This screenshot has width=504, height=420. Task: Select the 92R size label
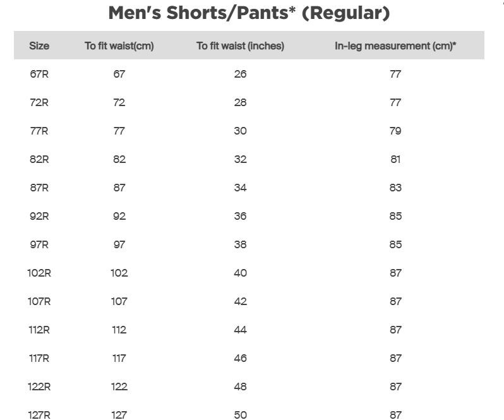pyautogui.click(x=39, y=216)
